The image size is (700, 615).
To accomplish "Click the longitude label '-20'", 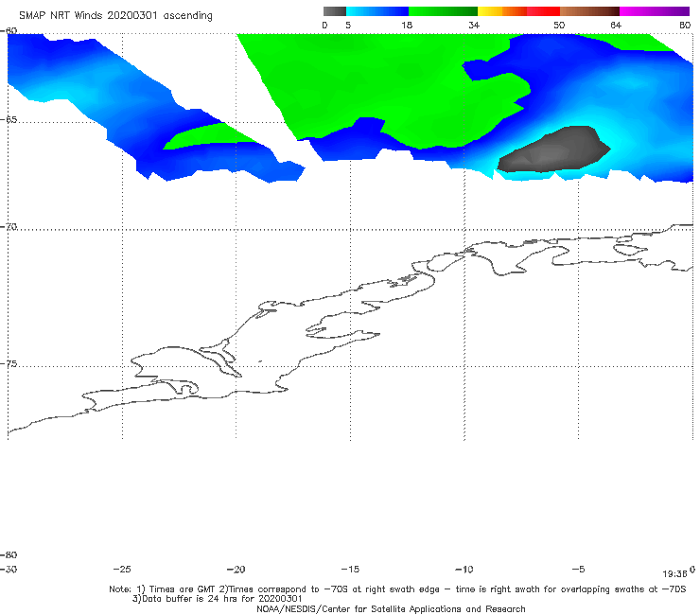I will point(236,569).
